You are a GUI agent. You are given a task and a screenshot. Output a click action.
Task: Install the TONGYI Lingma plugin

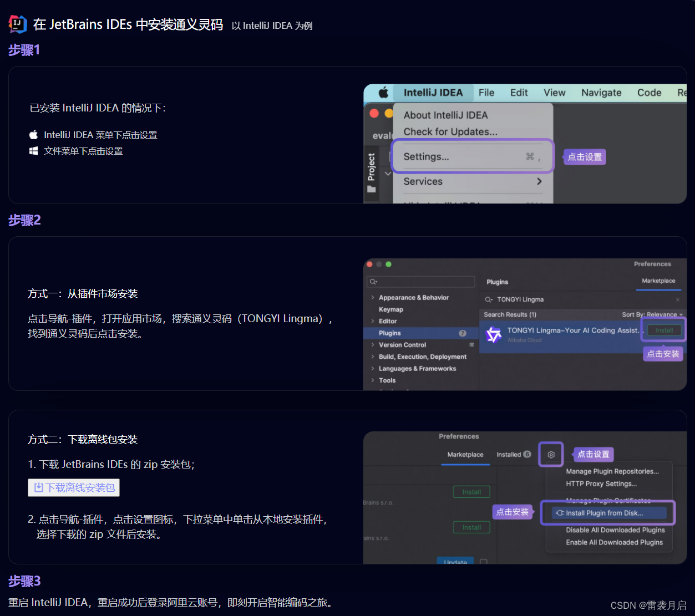(664, 330)
